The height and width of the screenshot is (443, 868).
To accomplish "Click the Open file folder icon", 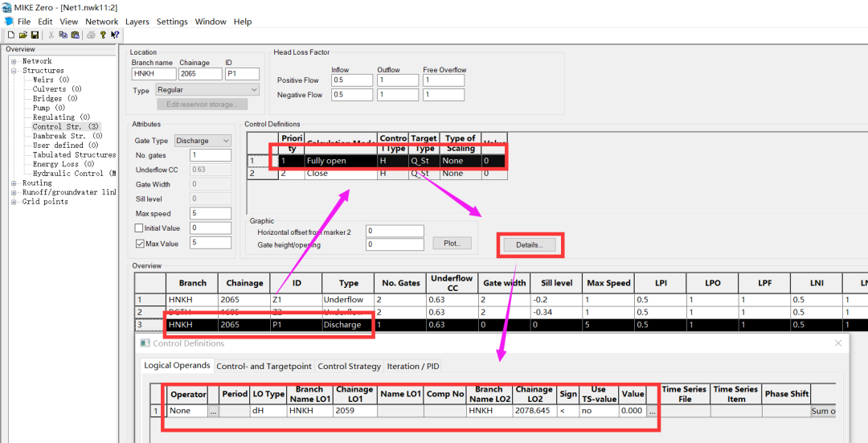I will (23, 35).
